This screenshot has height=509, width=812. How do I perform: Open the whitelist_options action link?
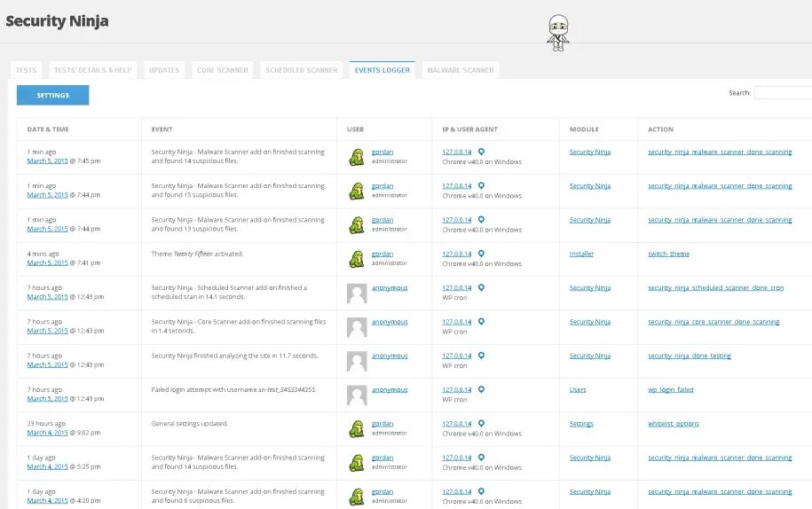point(674,424)
